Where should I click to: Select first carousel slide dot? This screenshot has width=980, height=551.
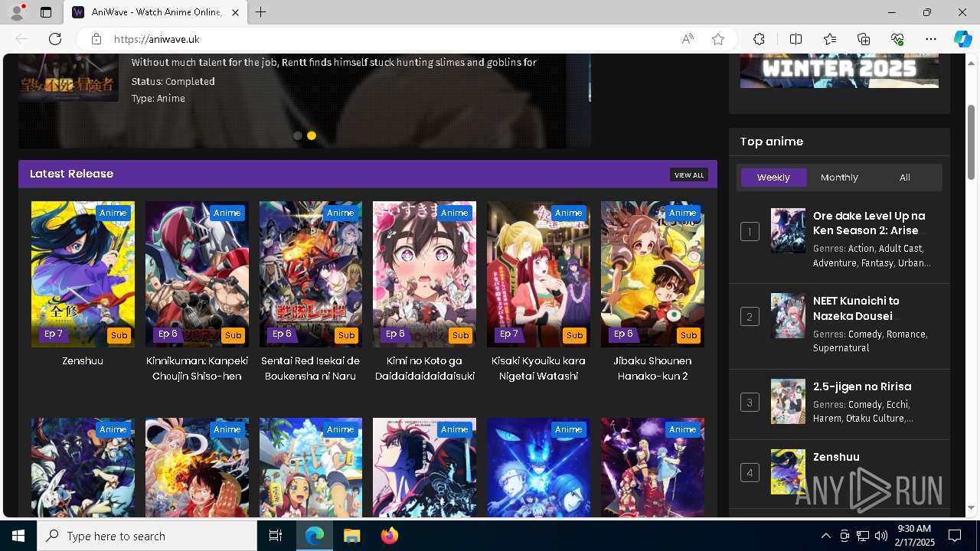point(298,135)
